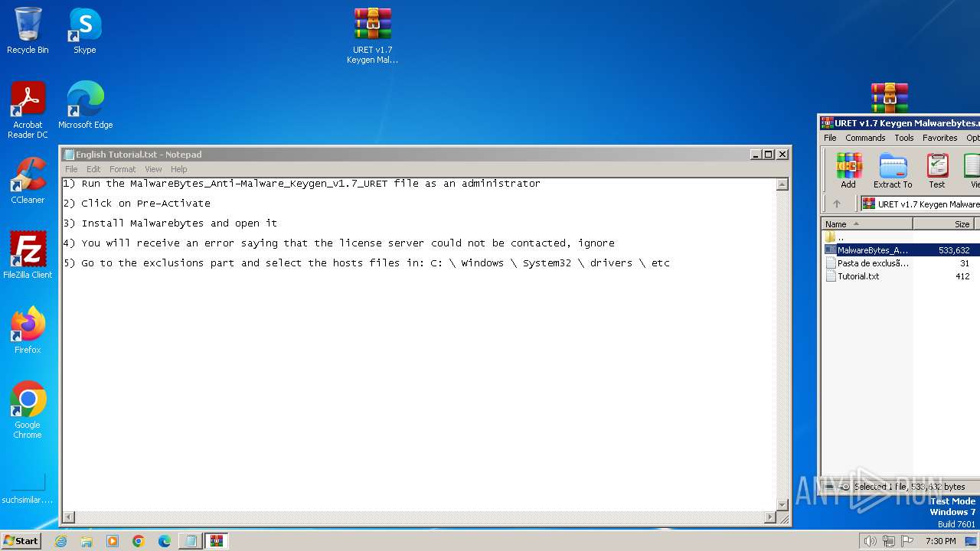
Task: Click Notepad line 'Click on Pre-Activate'
Action: [x=136, y=204]
